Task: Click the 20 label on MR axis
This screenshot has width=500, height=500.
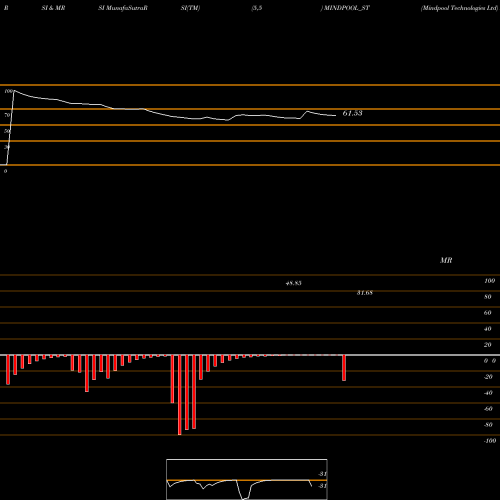Action: pyautogui.click(x=488, y=345)
